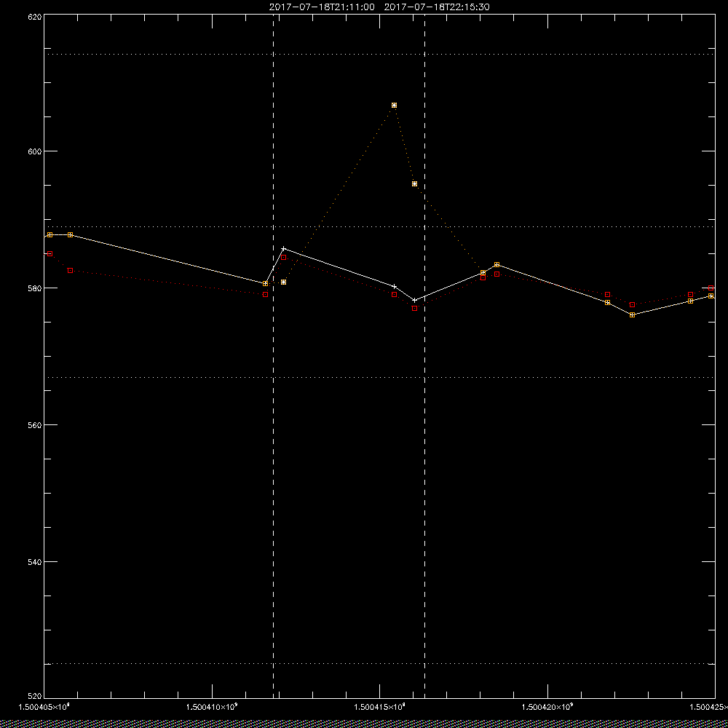Select the white plus marker right after the left dashed line

284,248
